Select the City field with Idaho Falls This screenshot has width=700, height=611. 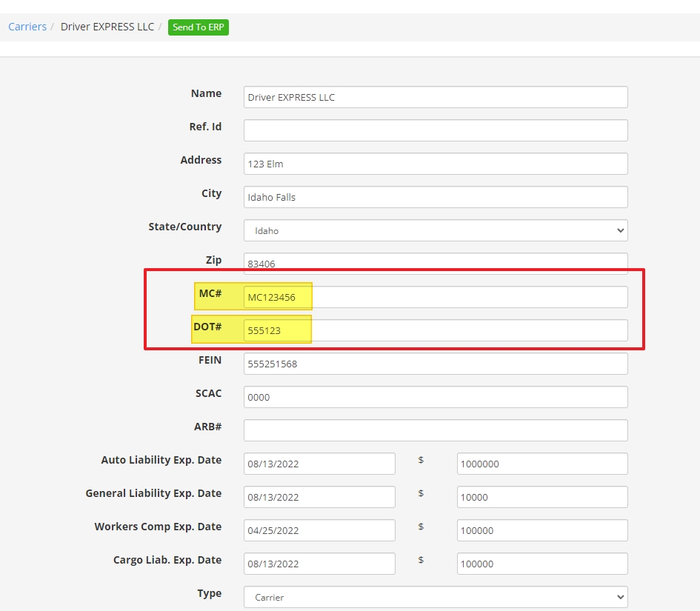click(x=435, y=197)
